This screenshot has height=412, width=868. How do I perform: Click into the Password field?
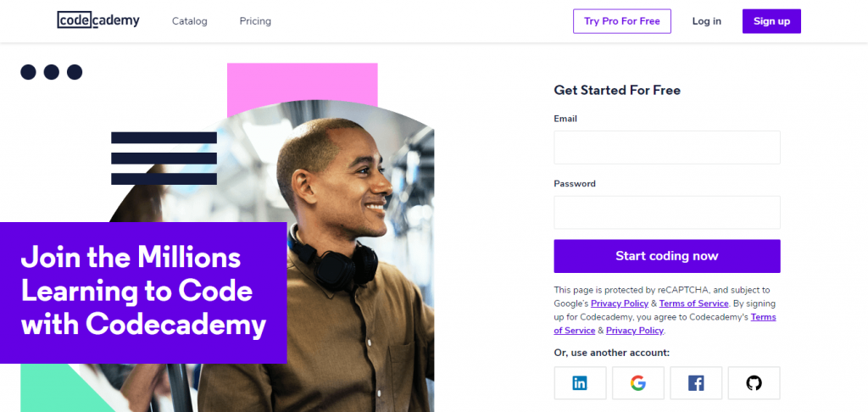point(666,212)
